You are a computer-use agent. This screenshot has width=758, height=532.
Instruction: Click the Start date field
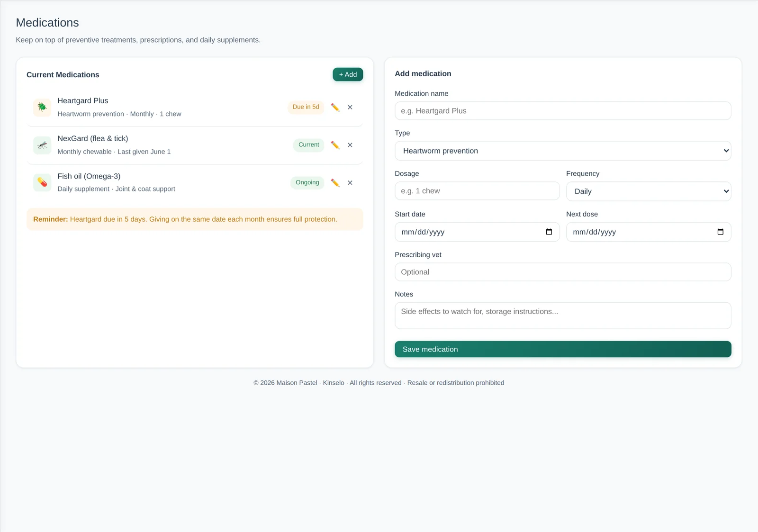[477, 232]
